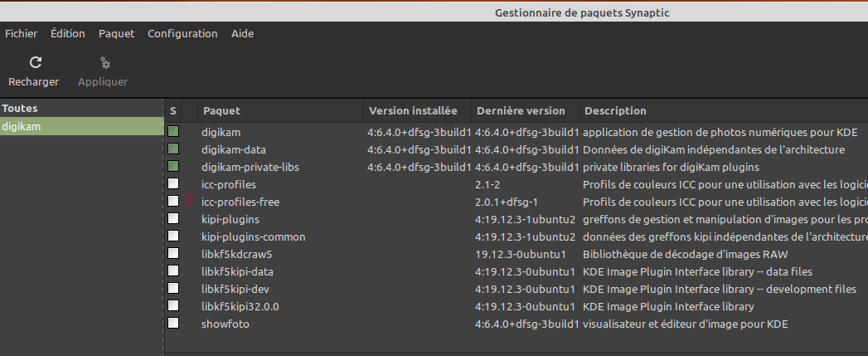Click description 'KDE Image Plugin Interface library -- data files'
868x356 pixels.
click(697, 271)
